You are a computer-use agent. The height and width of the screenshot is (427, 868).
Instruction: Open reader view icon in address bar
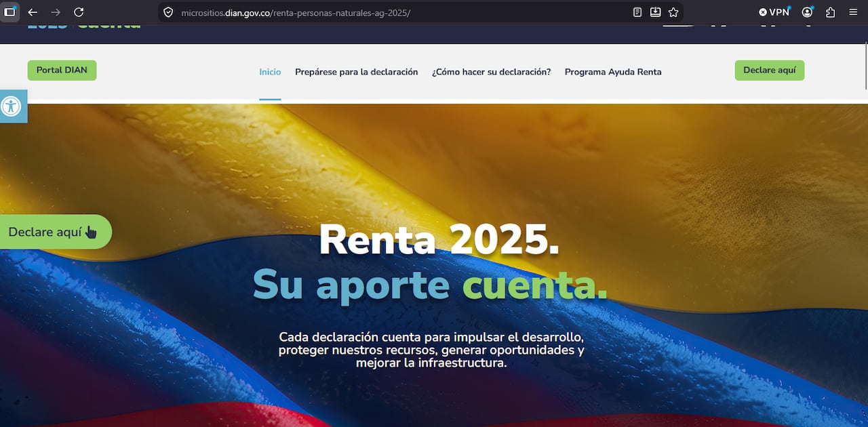pos(637,12)
